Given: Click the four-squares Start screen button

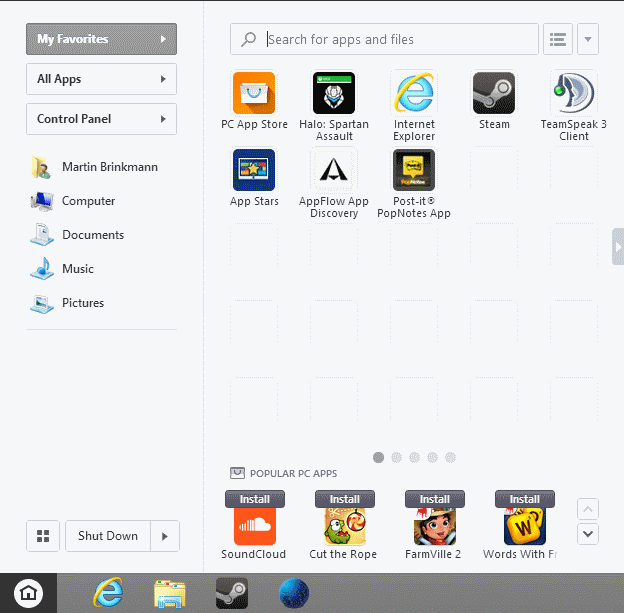Looking at the screenshot, I should (43, 536).
